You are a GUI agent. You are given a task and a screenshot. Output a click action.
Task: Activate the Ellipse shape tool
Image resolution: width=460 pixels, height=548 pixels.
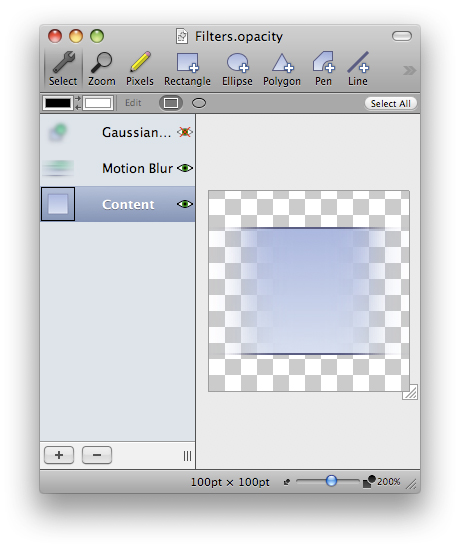pos(237,69)
